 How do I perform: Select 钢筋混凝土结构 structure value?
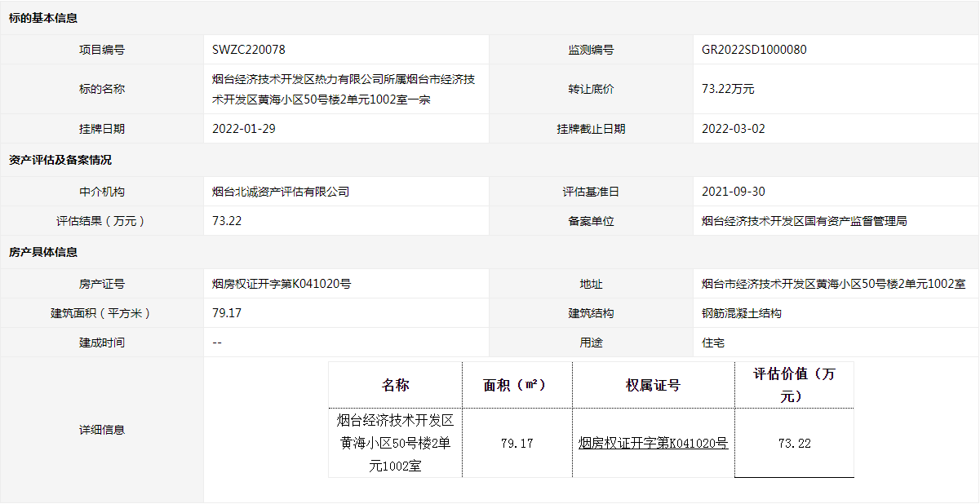point(742,313)
